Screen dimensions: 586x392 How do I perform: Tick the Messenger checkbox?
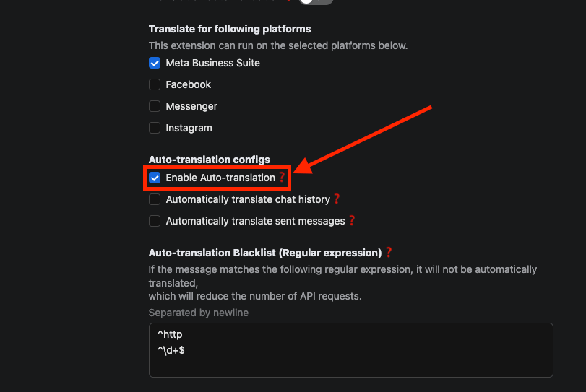(155, 106)
